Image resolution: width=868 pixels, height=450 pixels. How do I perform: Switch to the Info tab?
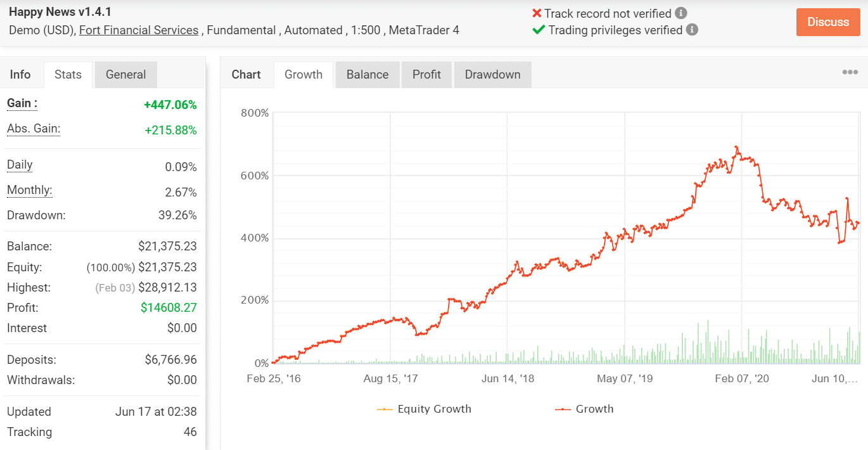(x=22, y=74)
